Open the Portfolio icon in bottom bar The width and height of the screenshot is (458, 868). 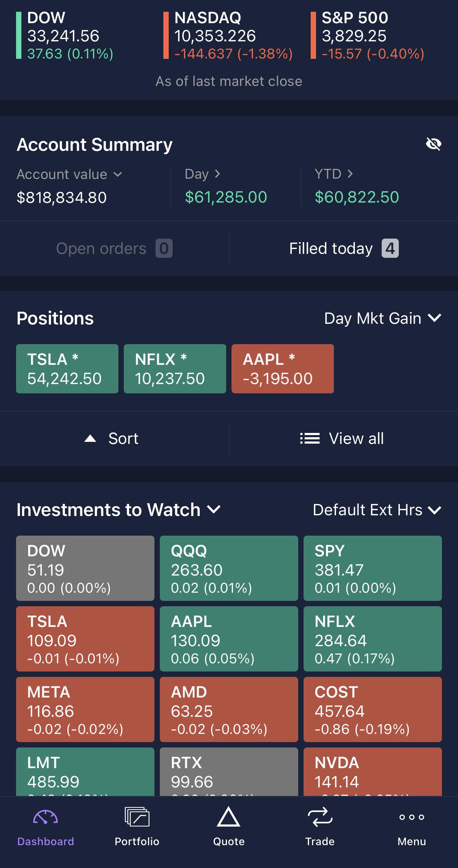pos(137,817)
